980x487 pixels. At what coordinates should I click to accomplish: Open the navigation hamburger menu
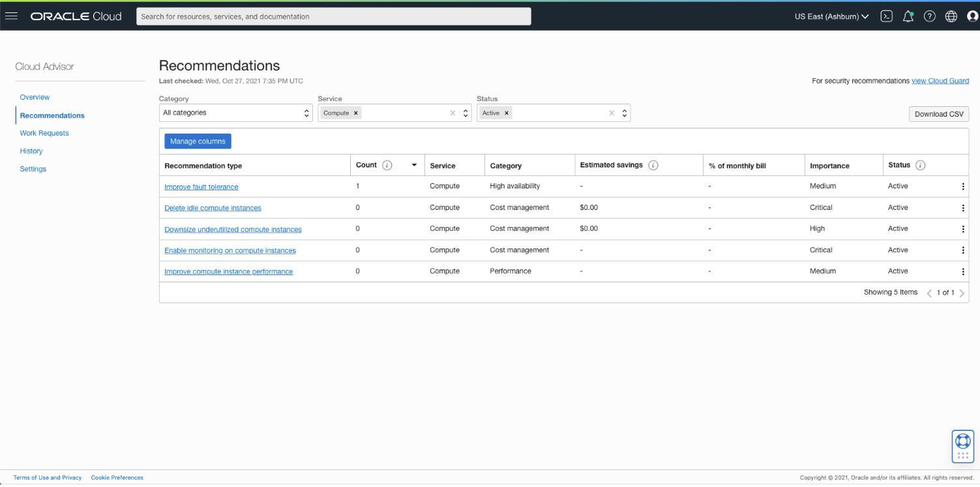(12, 16)
